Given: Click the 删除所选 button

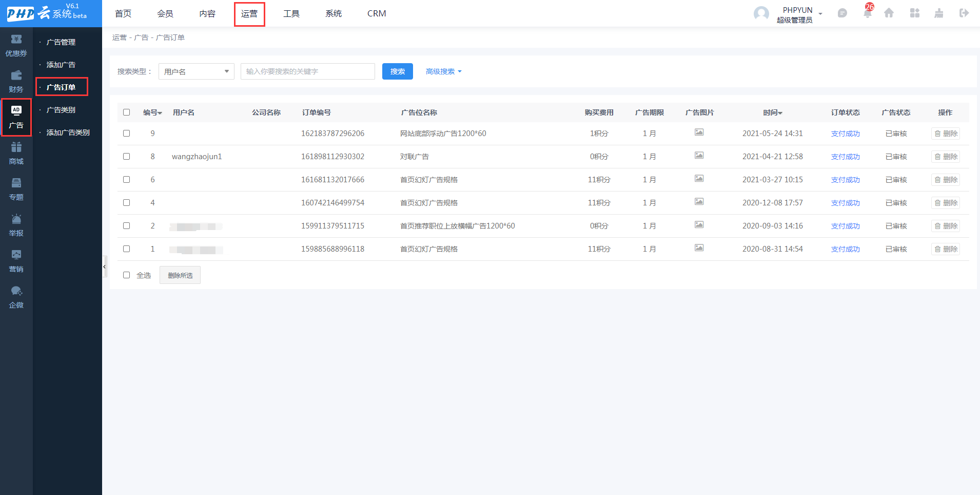Looking at the screenshot, I should coord(180,275).
